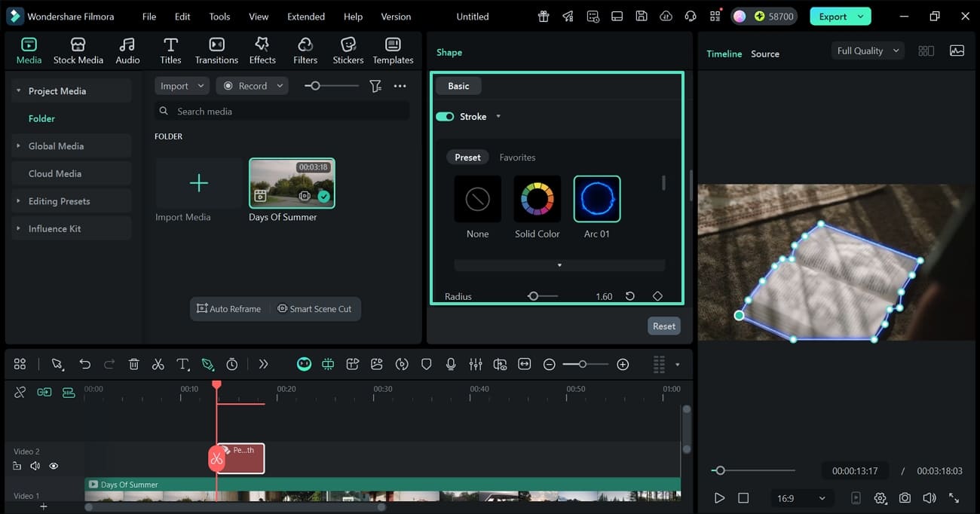The image size is (980, 514).
Task: Toggle visibility eye on the Video 2 track
Action: tap(54, 466)
